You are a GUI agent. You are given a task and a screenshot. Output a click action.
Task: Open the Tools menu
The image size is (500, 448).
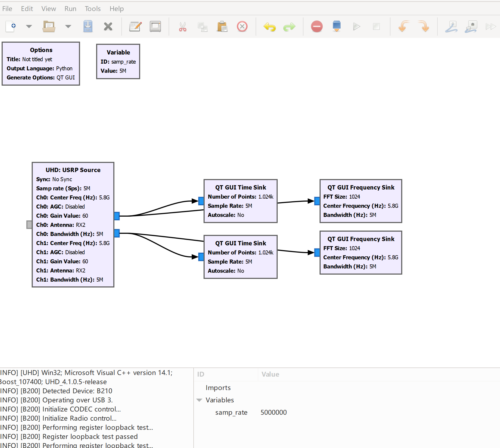coord(93,9)
